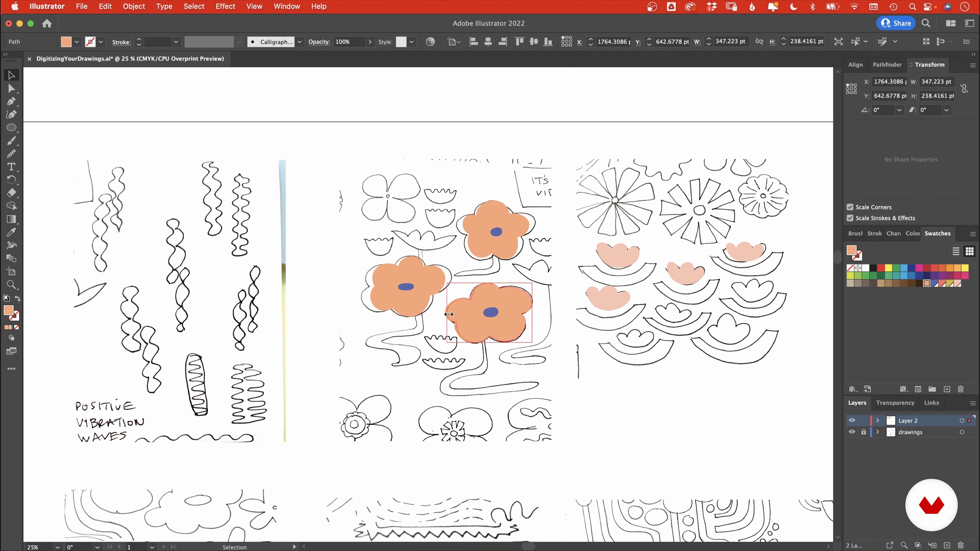Open the Object menu
The width and height of the screenshot is (980, 551).
[x=133, y=6]
